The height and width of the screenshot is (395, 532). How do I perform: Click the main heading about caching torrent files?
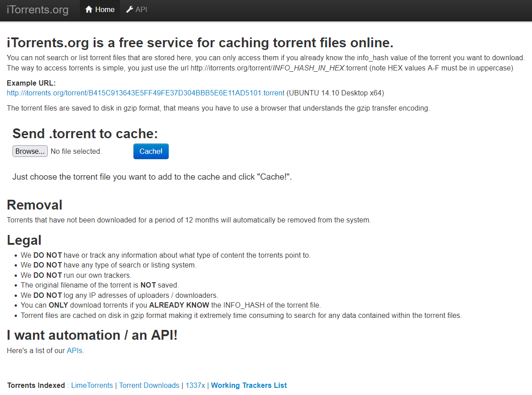tap(200, 43)
